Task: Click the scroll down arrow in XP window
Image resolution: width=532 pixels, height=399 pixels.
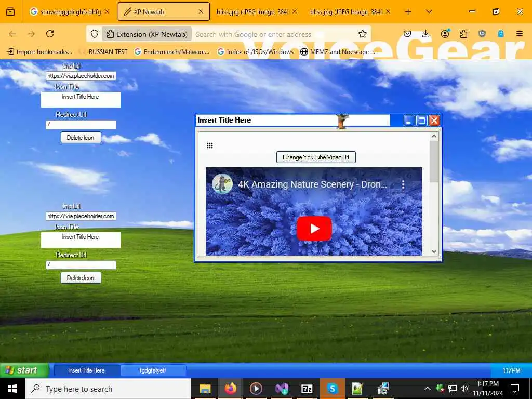Action: pos(434,251)
